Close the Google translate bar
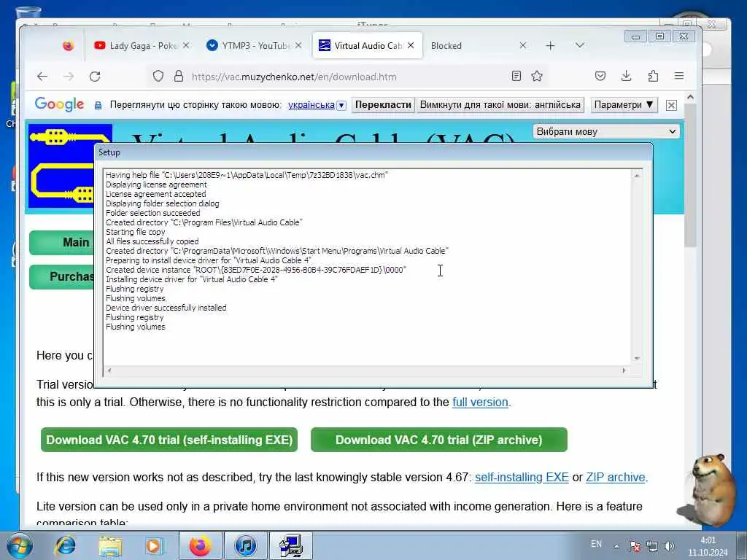Image resolution: width=747 pixels, height=560 pixels. tap(671, 105)
